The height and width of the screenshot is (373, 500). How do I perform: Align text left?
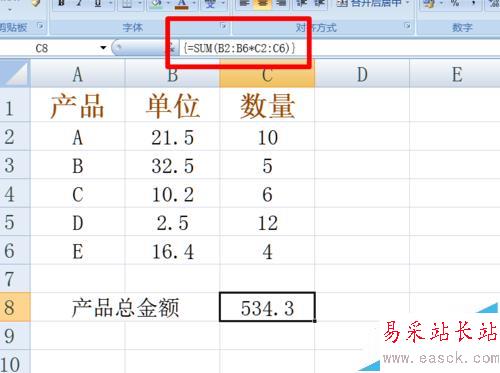[245, 3]
